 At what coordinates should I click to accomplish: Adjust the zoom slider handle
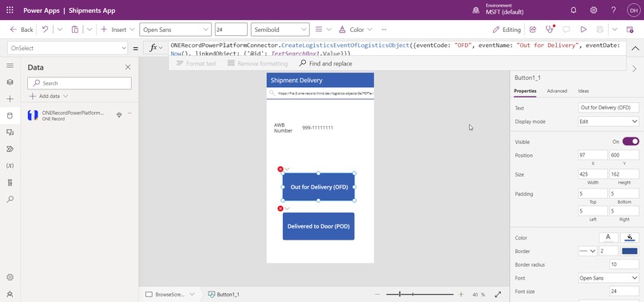[400, 295]
